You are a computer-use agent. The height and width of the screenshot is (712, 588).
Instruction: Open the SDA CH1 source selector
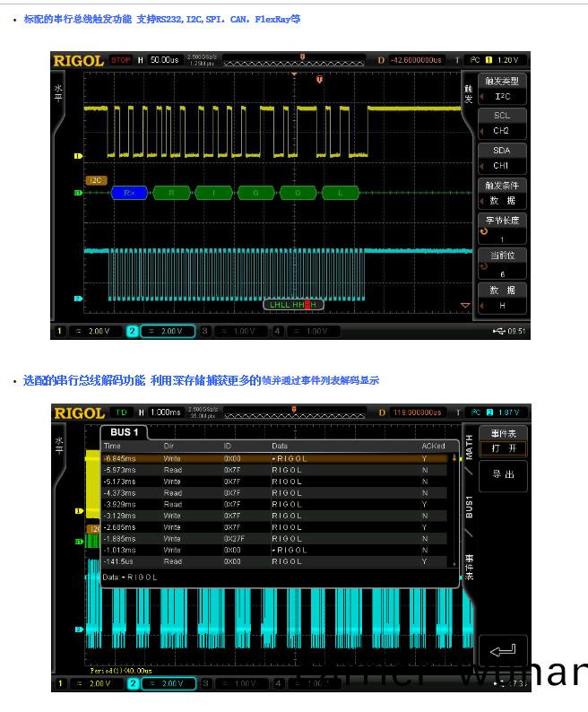tap(503, 158)
